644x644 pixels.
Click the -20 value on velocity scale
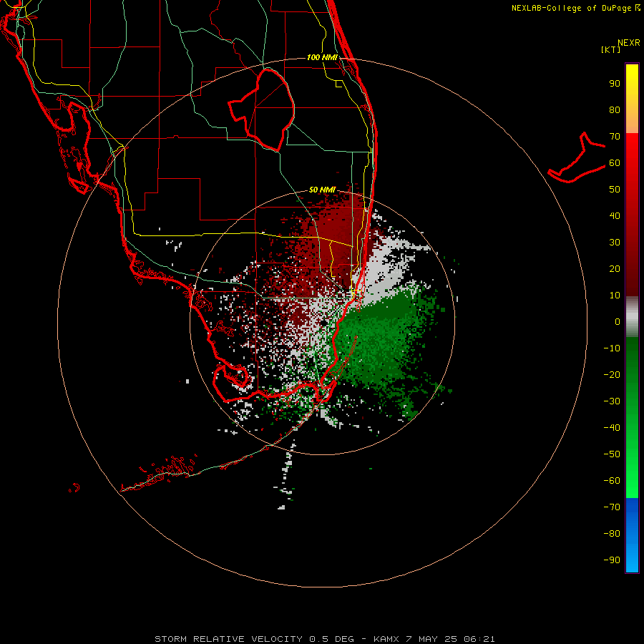[x=612, y=374]
